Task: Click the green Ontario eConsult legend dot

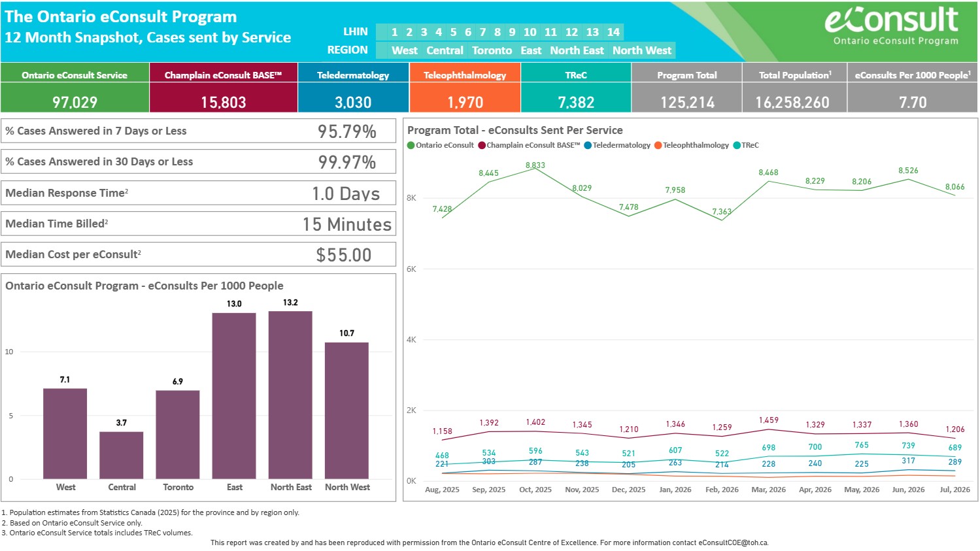Action: [411, 145]
